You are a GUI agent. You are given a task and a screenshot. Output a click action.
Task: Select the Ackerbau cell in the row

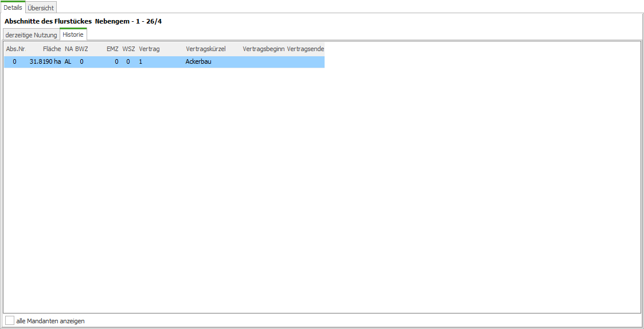click(198, 61)
